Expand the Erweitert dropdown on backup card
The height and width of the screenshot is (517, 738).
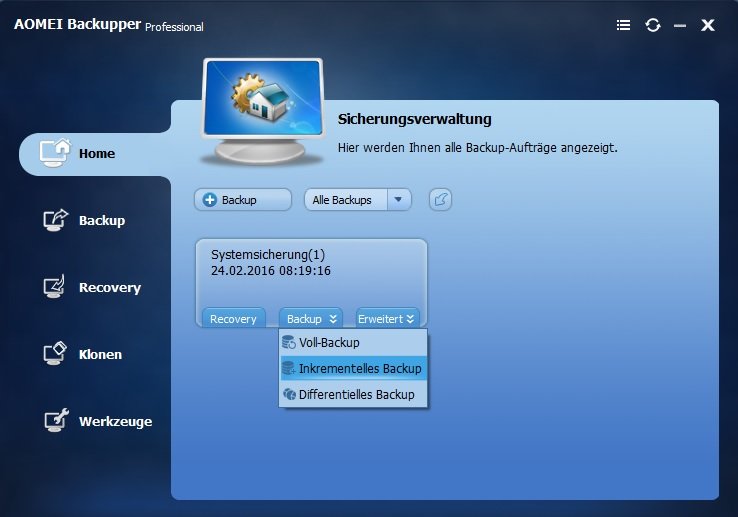tap(387, 318)
